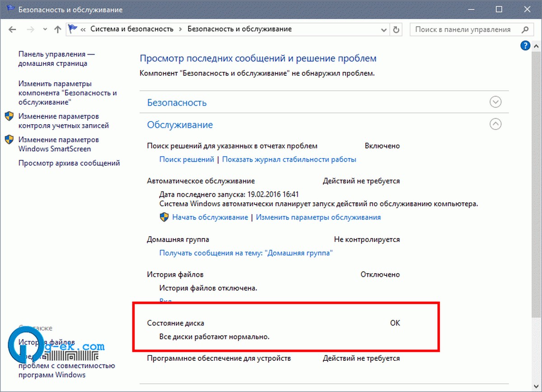Click Система и безопасность breadcrumb
Image resolution: width=542 pixels, height=392 pixels.
point(132,29)
